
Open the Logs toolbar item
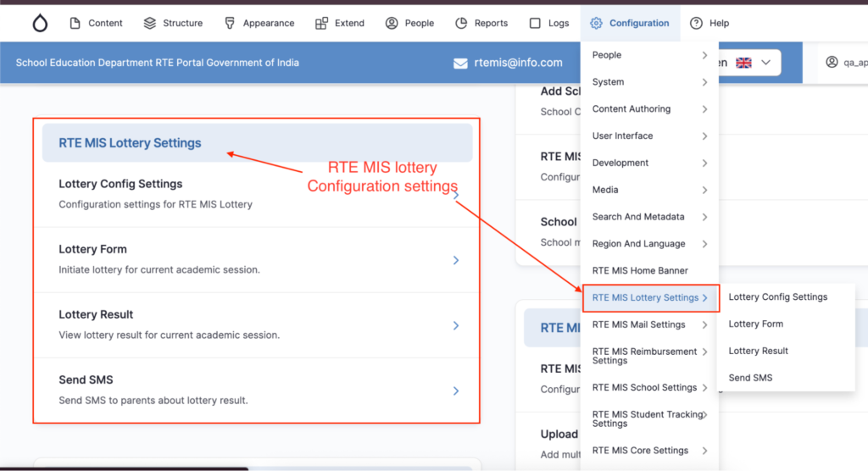click(x=549, y=23)
